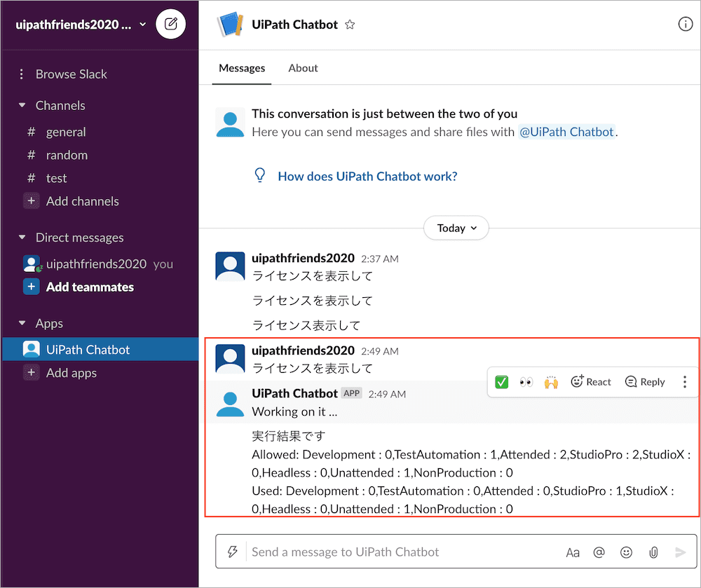
Task: Click the lightbulb icon beside the help link
Action: pyautogui.click(x=260, y=175)
